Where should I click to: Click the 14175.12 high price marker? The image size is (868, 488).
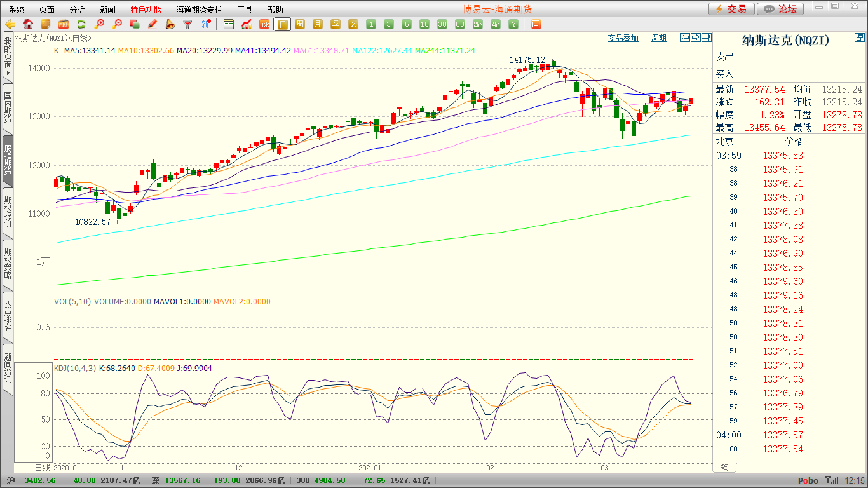tap(527, 60)
